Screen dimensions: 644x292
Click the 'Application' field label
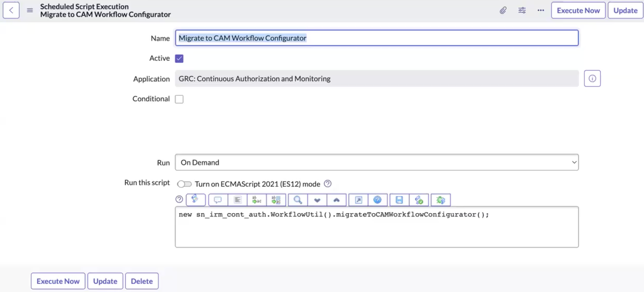152,79
